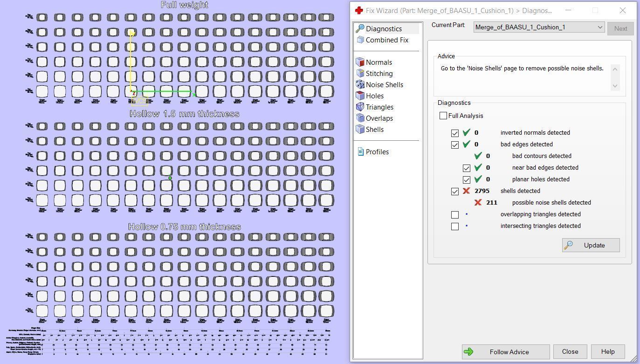Click the Next button
Image resolution: width=640 pixels, height=364 pixels.
pyautogui.click(x=620, y=28)
